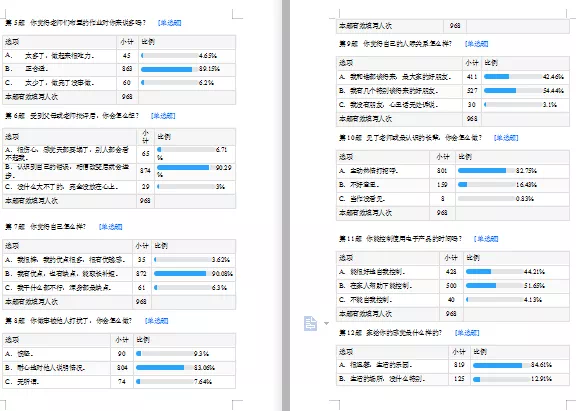Select the count cell "500"
Screen dimensions: 576x411
click(x=451, y=286)
